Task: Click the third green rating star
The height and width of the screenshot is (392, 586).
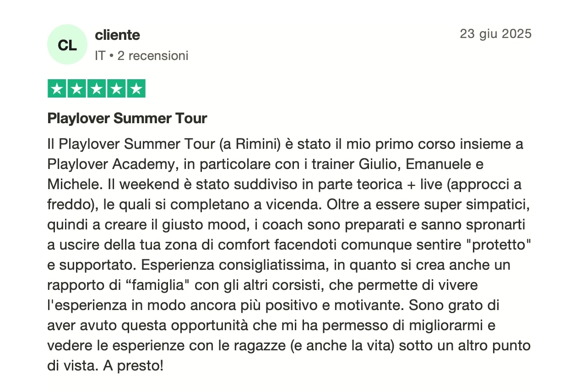Action: coord(97,88)
